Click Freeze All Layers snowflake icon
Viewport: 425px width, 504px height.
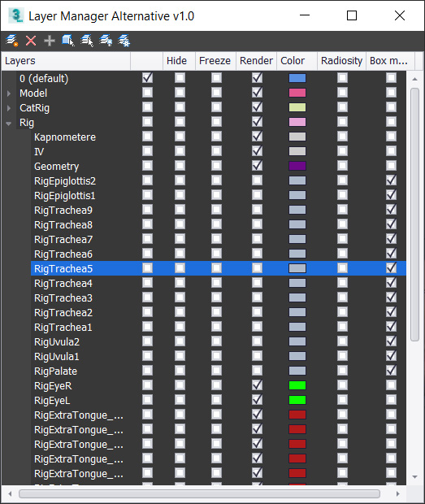coord(124,41)
